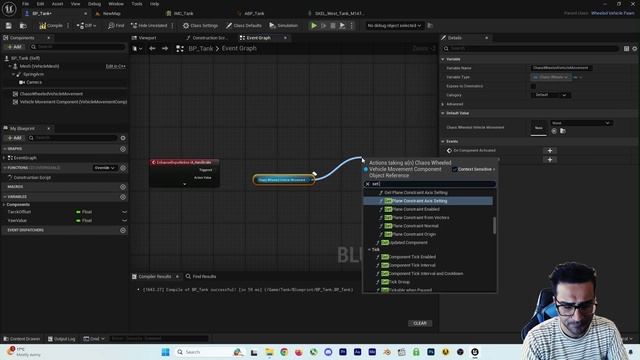Open the Tools menu
Viewport: 640px width, 360px height.
pyautogui.click(x=137, y=4)
